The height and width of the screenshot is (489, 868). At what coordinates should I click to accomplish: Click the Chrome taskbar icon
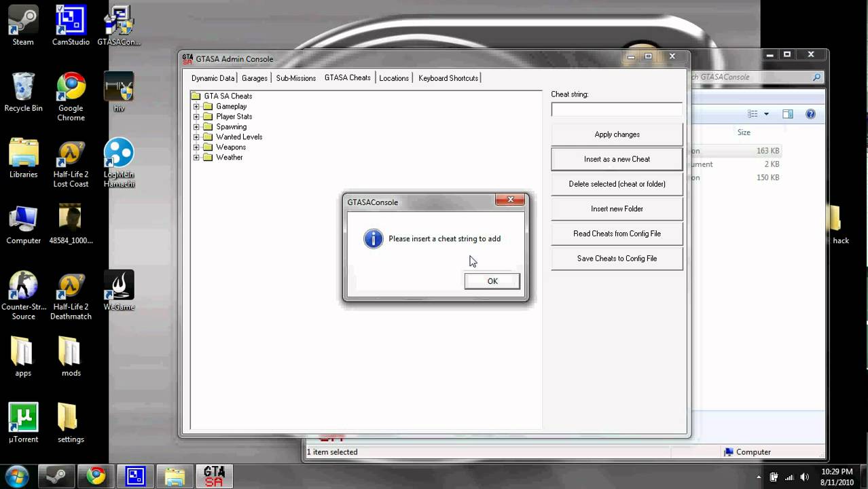(96, 476)
